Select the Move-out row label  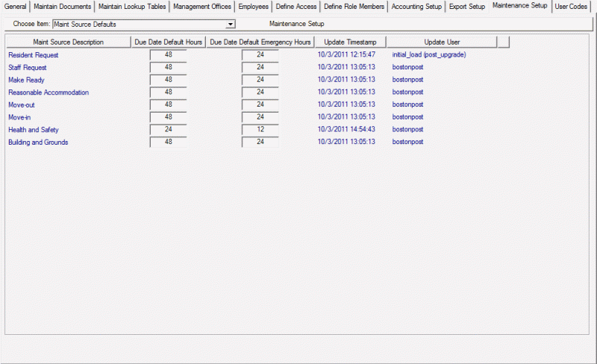point(22,105)
